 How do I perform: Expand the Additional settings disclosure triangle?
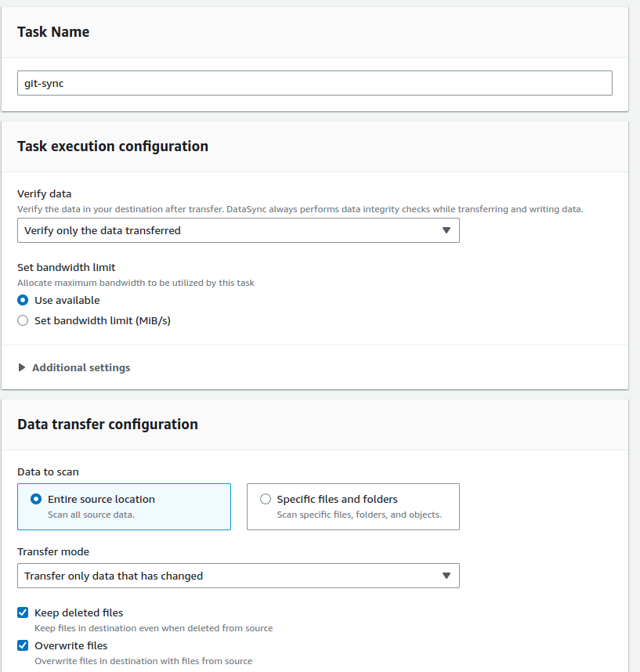tap(22, 367)
